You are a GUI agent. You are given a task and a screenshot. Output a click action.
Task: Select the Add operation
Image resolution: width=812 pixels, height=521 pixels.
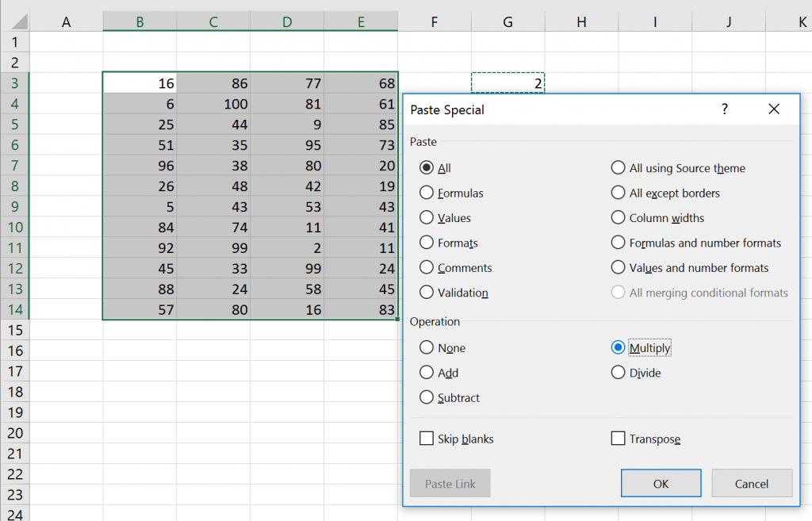427,373
